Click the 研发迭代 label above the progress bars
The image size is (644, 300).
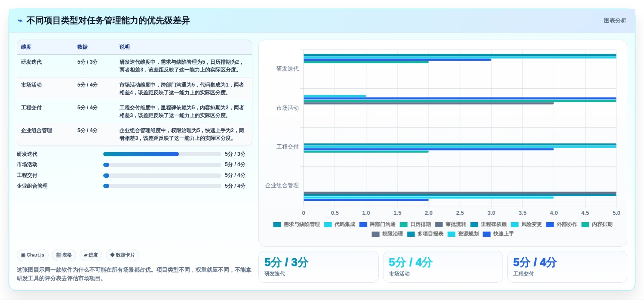coord(27,154)
